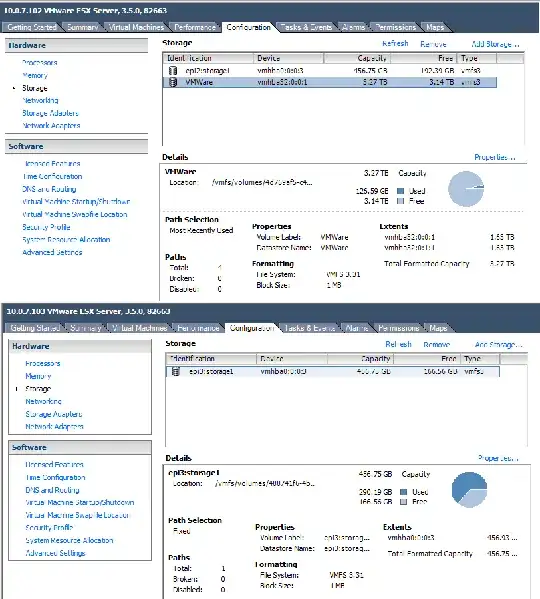540x599 pixels.
Task: Open Tasks & Events tab on 10.0.7.103
Action: pos(310,328)
